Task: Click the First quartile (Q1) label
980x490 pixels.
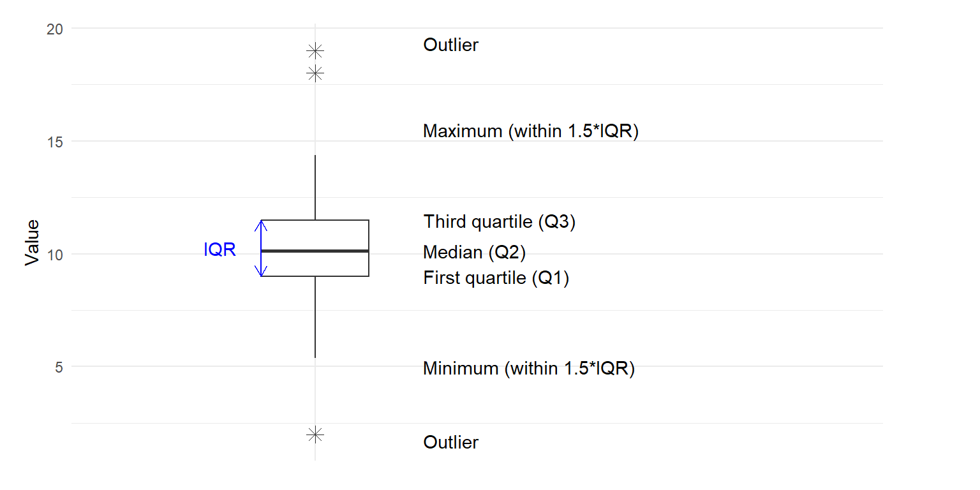Action: (496, 278)
